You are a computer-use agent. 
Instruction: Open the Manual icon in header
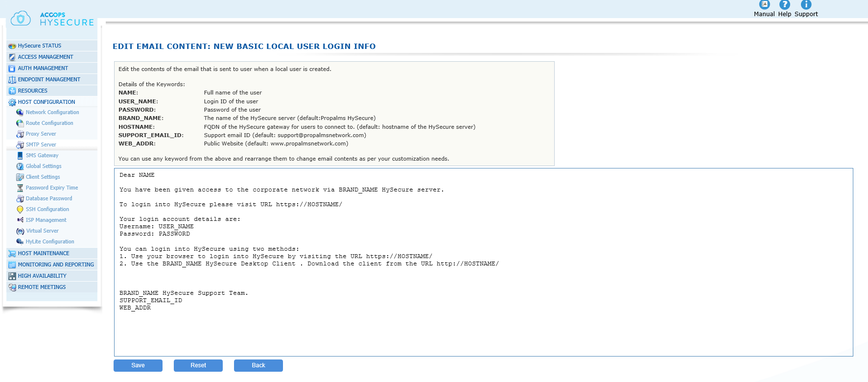click(x=764, y=4)
